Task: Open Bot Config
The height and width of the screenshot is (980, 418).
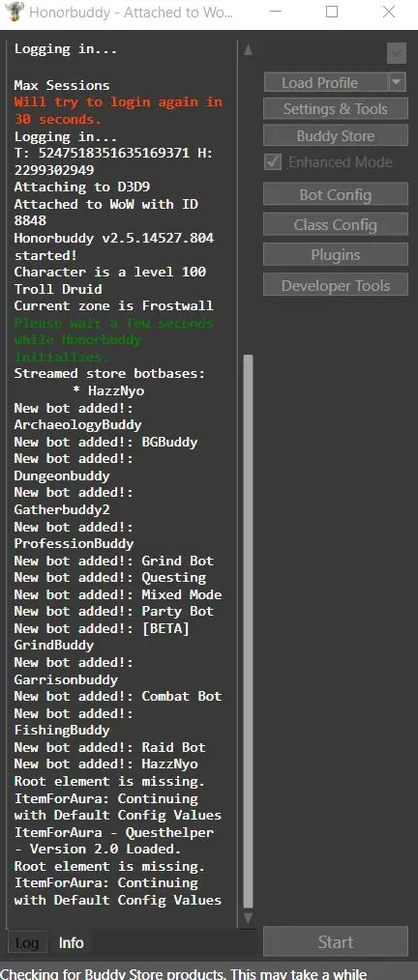Action: [x=336, y=195]
